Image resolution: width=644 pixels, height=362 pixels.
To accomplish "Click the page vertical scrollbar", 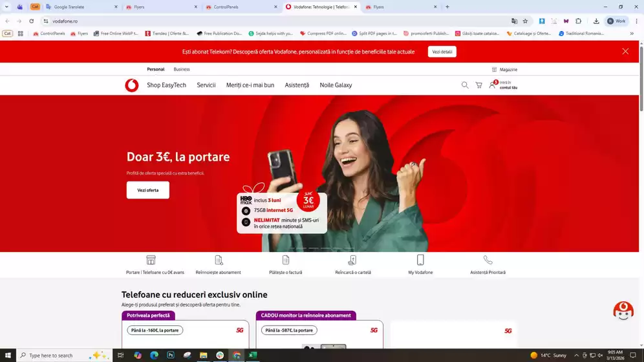I will (641, 78).
